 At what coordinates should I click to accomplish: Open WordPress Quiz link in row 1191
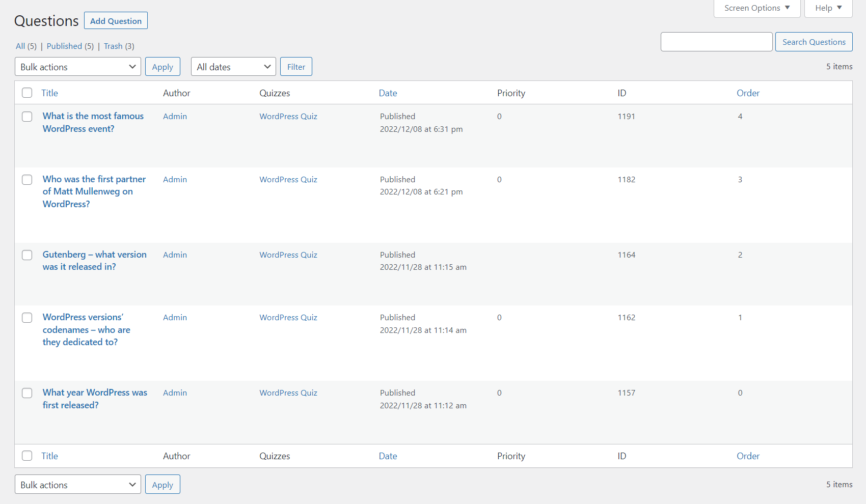point(288,117)
